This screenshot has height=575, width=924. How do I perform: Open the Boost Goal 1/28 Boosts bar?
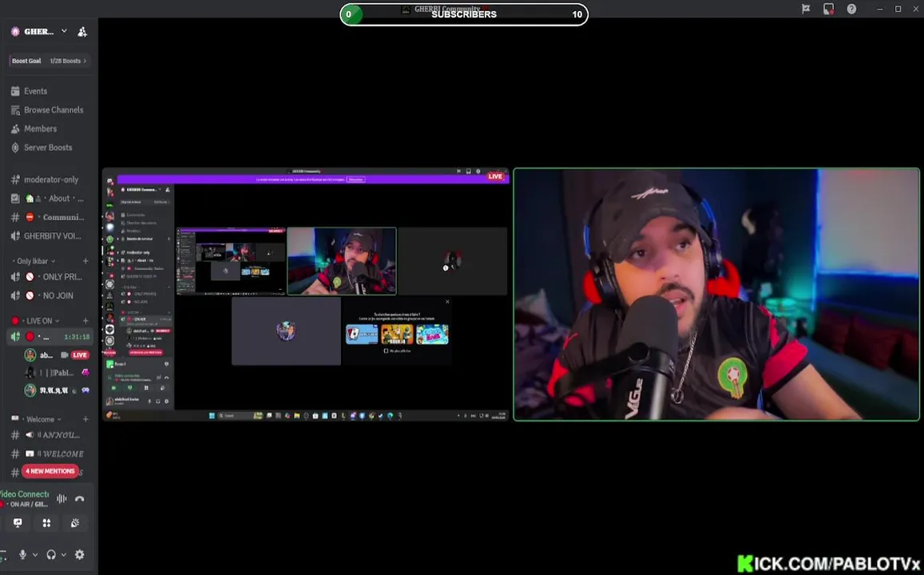tap(49, 61)
